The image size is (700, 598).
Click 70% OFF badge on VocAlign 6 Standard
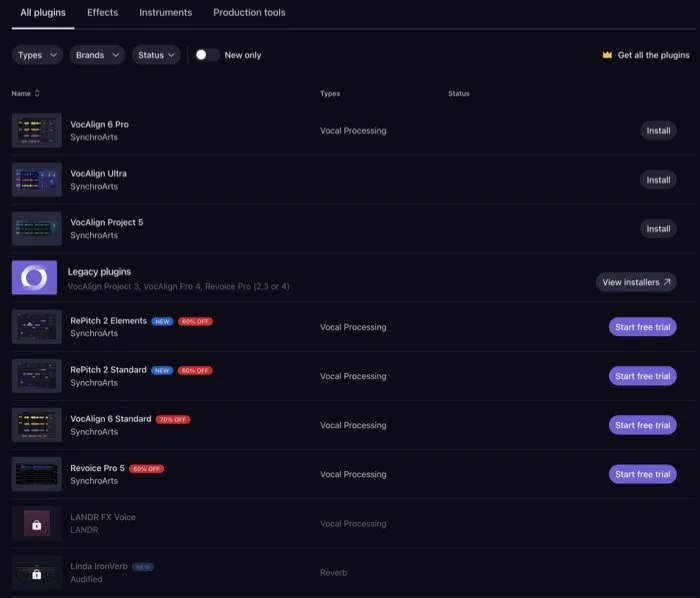[x=173, y=419]
